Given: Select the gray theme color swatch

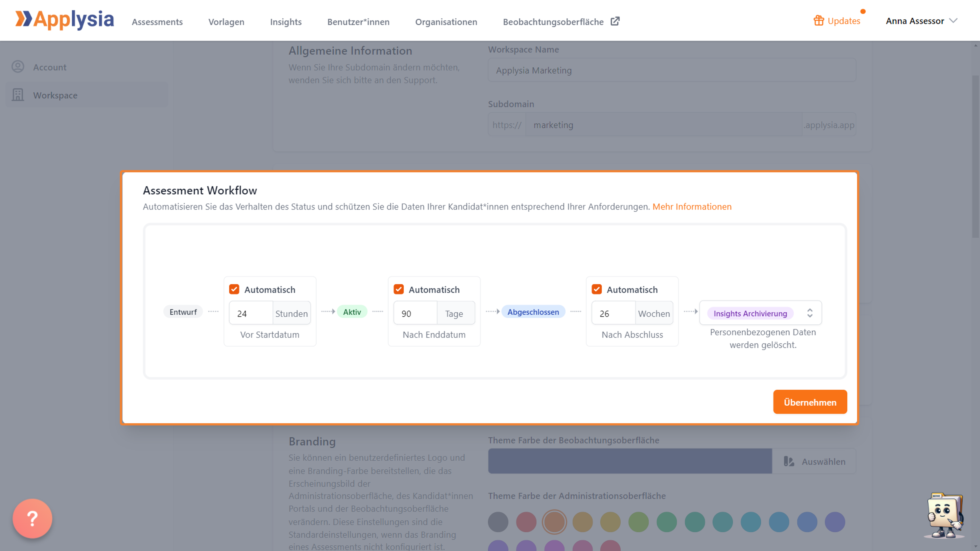Looking at the screenshot, I should pyautogui.click(x=498, y=522).
